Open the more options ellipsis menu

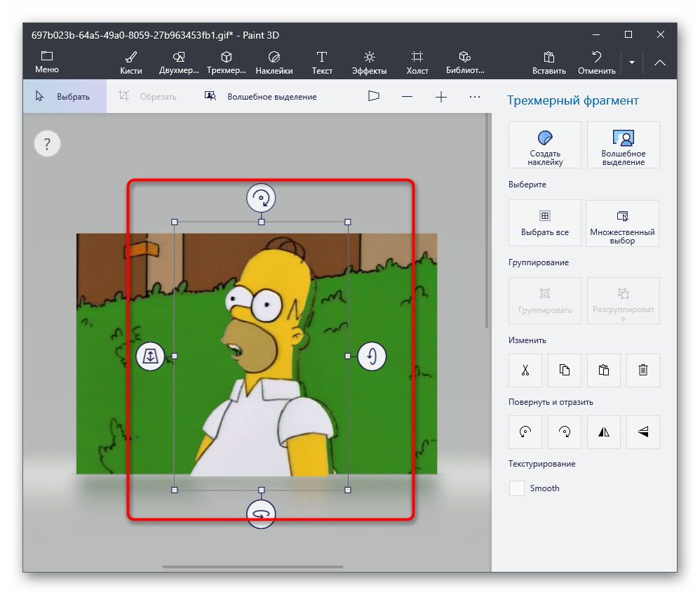click(475, 96)
